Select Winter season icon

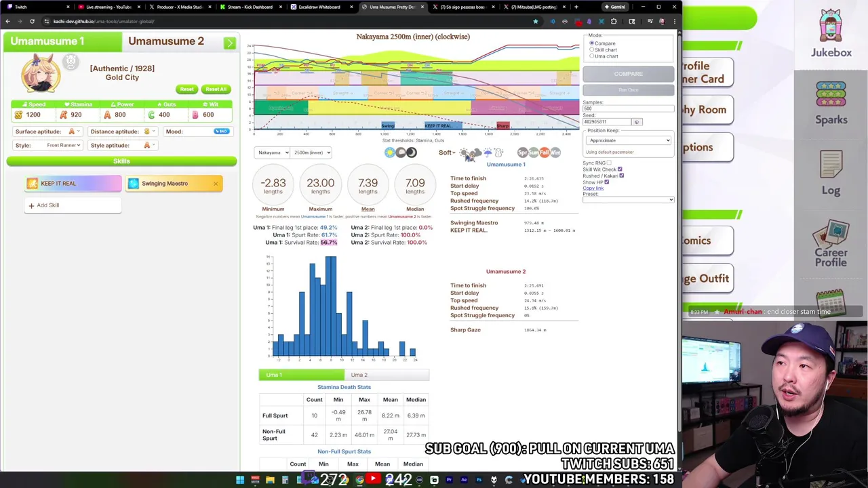pos(555,152)
